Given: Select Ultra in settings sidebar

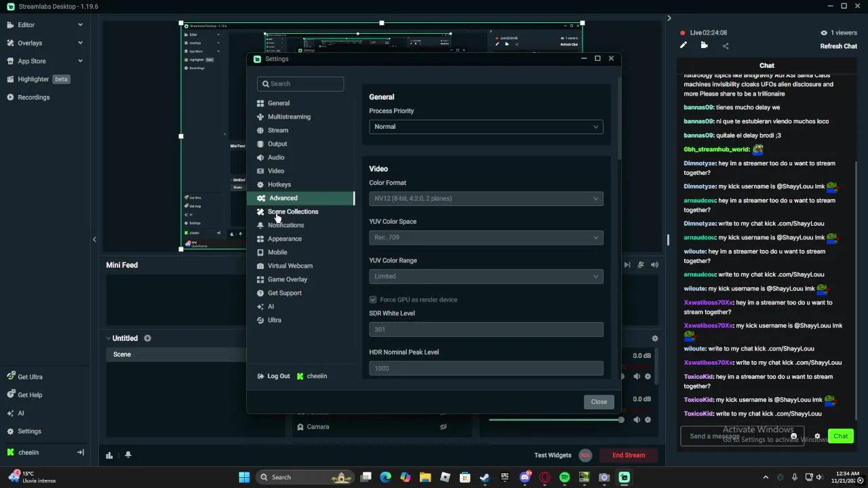Looking at the screenshot, I should 274,320.
